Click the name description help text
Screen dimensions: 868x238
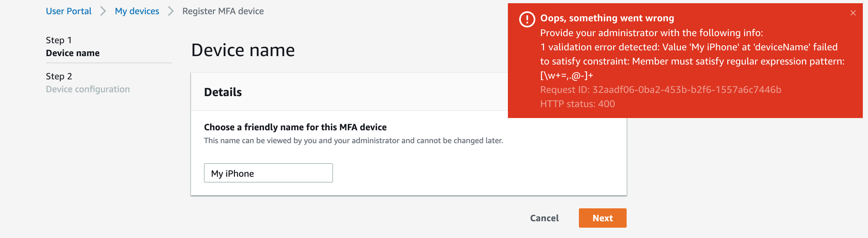coord(353,140)
